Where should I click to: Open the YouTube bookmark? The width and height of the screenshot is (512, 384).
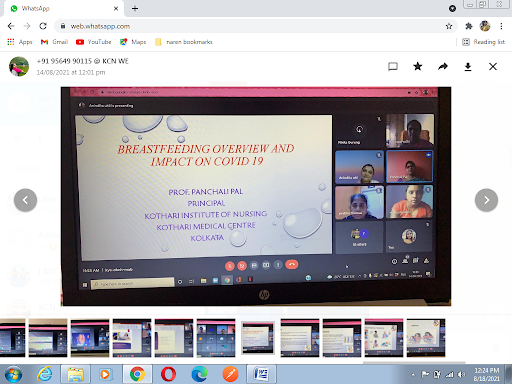[x=94, y=42]
